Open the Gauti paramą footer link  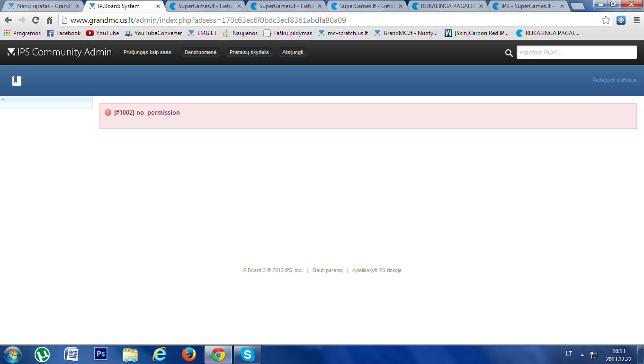tap(328, 270)
